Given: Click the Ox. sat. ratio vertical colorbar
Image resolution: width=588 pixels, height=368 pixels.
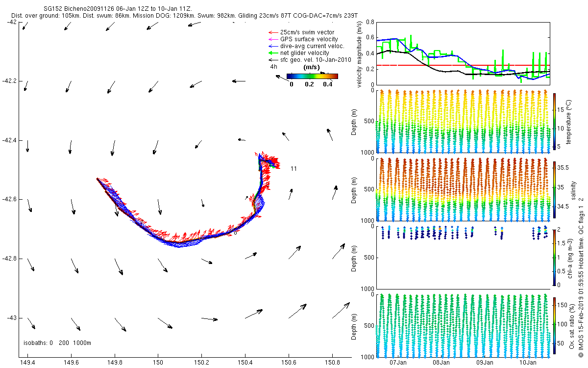Looking at the screenshot, I should (555, 325).
